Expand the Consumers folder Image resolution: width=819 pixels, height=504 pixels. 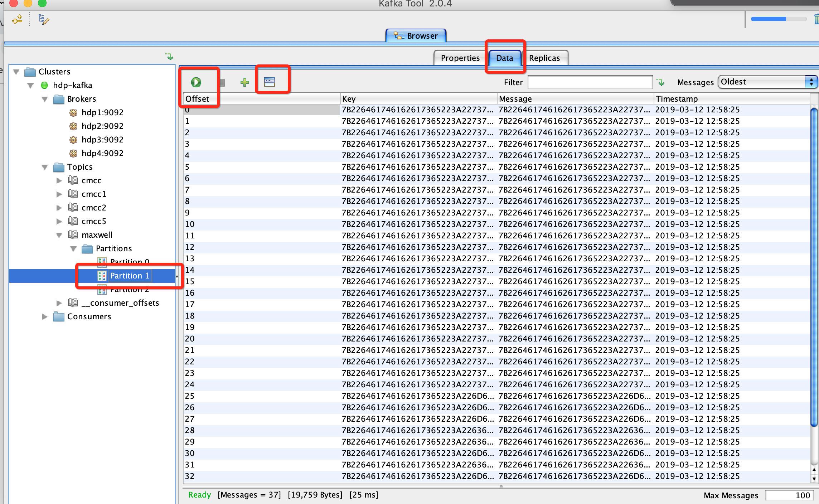[x=45, y=316]
